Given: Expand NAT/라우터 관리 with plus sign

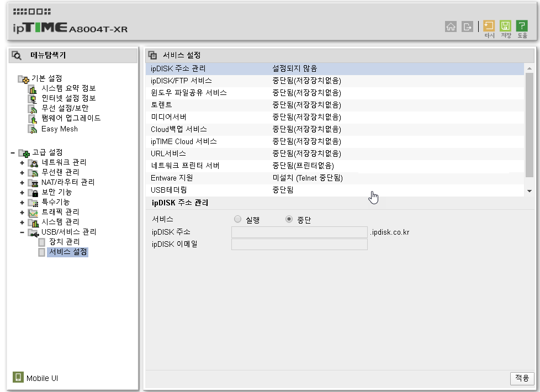Looking at the screenshot, I should (22, 183).
